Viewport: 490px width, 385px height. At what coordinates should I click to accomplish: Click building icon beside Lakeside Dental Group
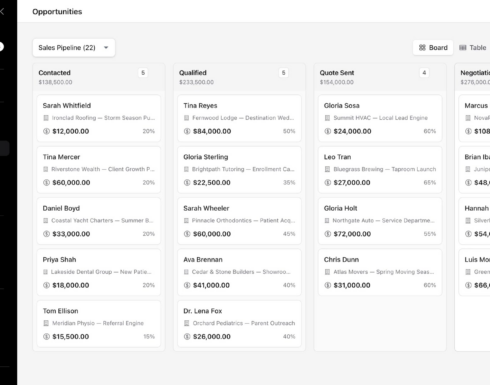point(46,272)
